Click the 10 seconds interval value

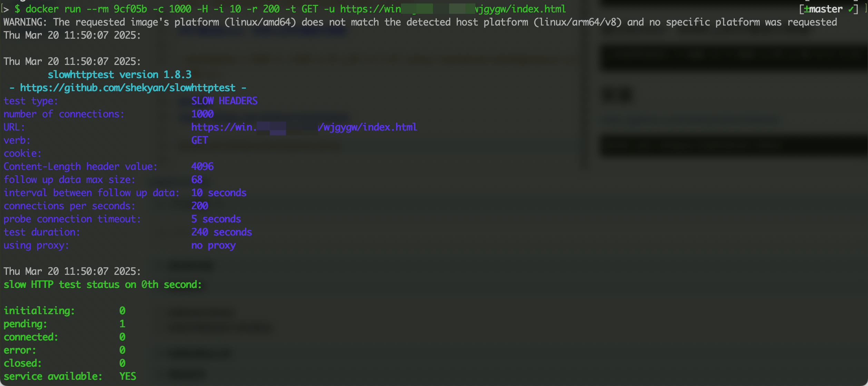[x=219, y=193]
